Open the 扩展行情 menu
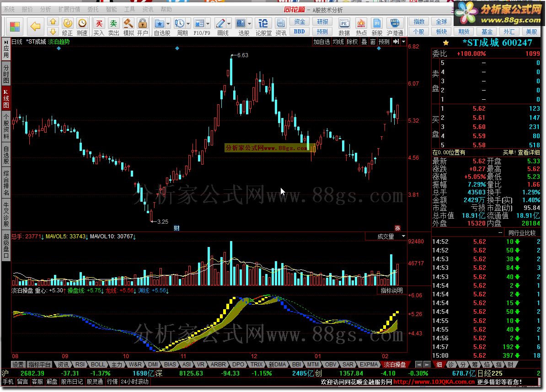The width and height of the screenshot is (546, 392). (x=70, y=10)
